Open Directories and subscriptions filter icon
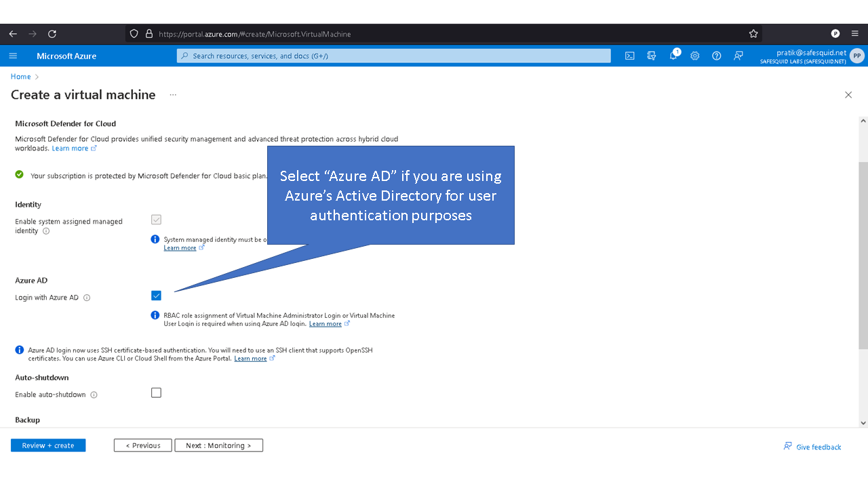868x488 pixels. coord(652,56)
